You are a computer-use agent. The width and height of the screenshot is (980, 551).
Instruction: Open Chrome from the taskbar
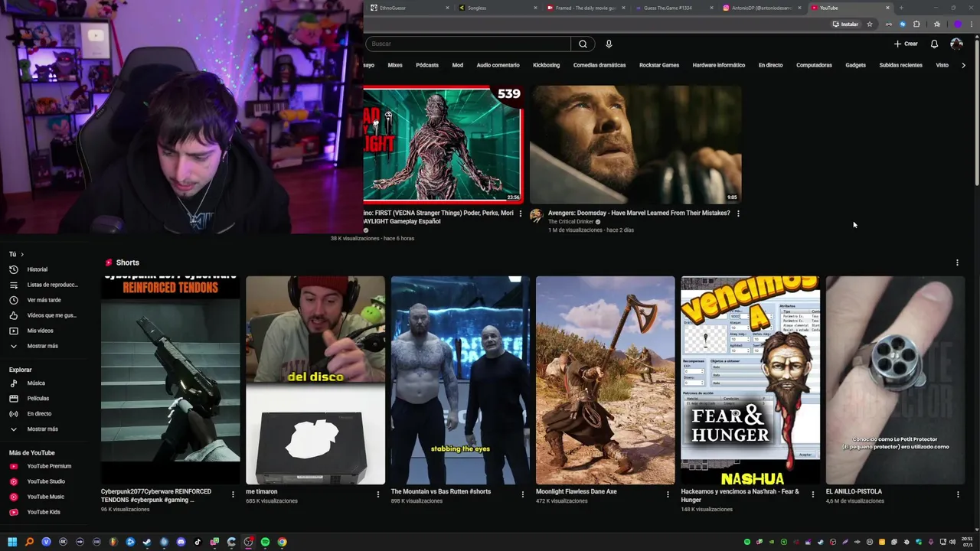point(282,542)
